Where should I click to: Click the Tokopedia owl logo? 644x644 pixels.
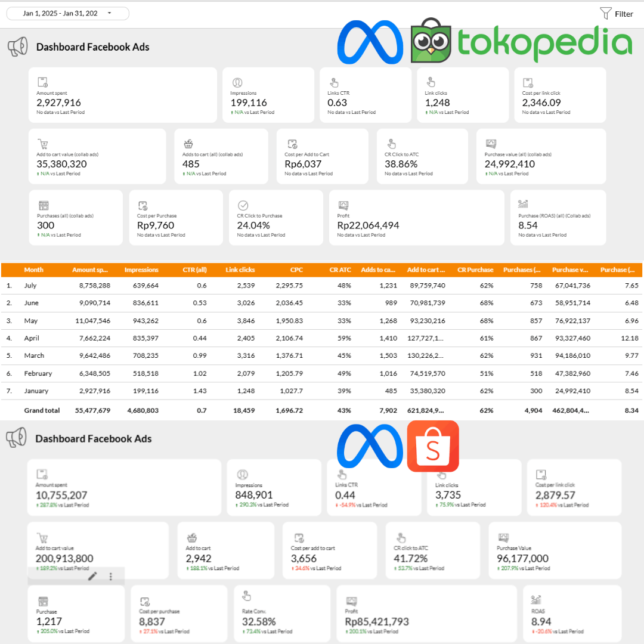tap(431, 41)
